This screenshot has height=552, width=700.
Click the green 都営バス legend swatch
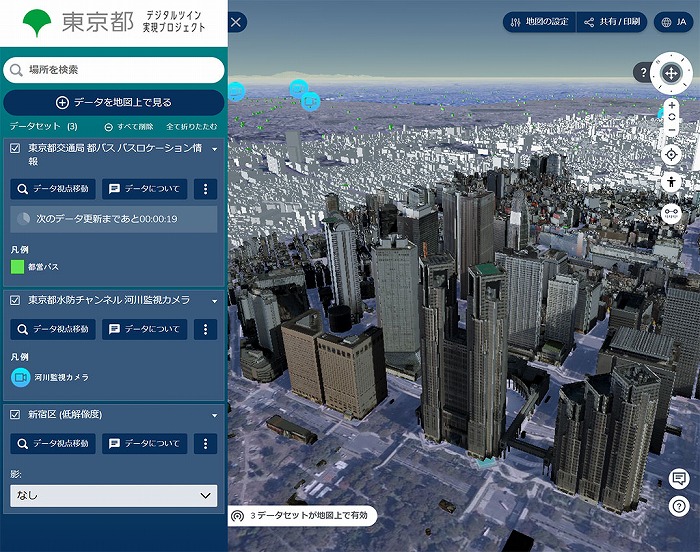pyautogui.click(x=17, y=267)
